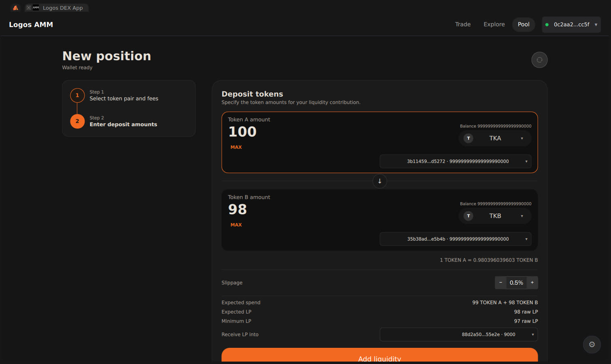Image resolution: width=611 pixels, height=364 pixels.
Task: Switch to the Logos DEX App tab
Action: point(57,8)
